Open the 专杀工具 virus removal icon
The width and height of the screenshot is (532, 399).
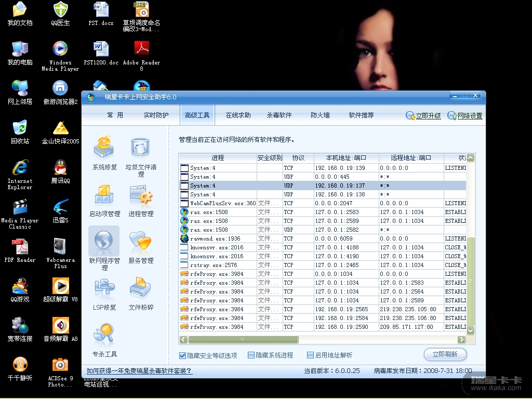[104, 336]
